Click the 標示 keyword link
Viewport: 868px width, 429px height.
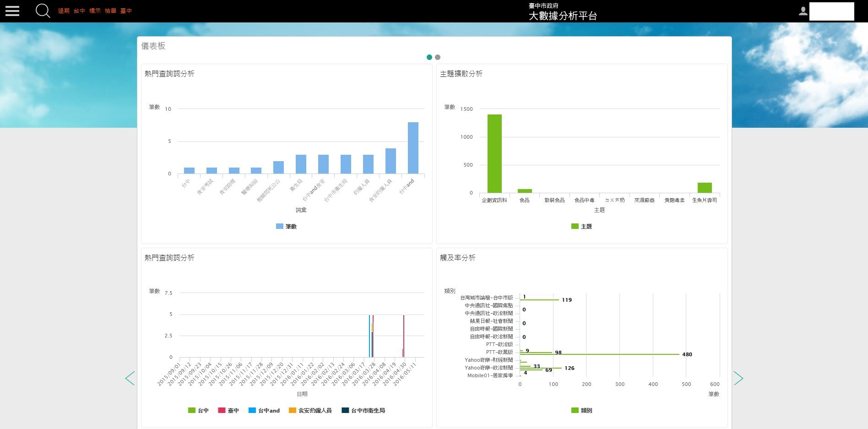tap(95, 11)
